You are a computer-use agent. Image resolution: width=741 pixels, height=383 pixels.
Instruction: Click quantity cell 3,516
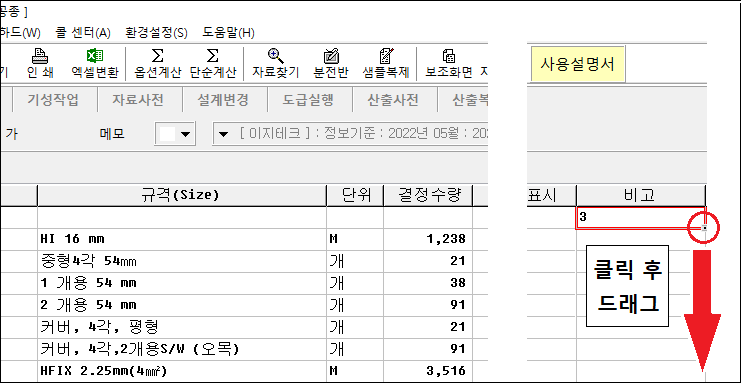(x=428, y=371)
